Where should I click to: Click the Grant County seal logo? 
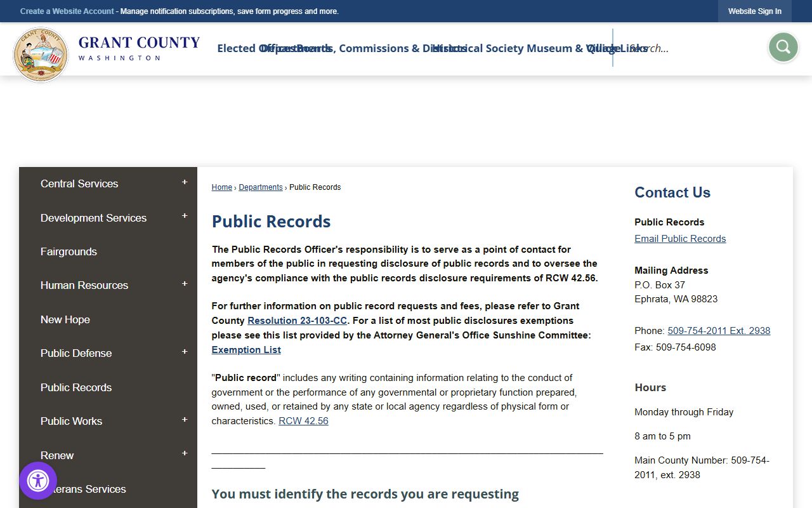tap(41, 55)
